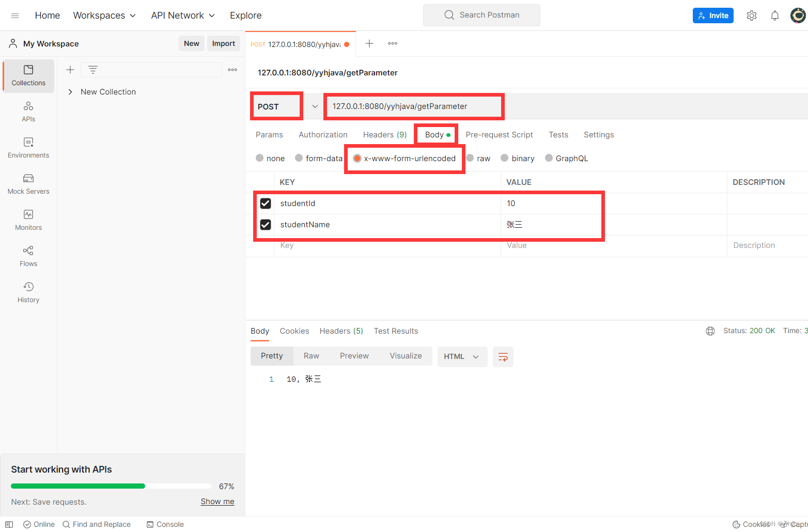The image size is (808, 532).
Task: Create a new collection with plus icon
Action: pyautogui.click(x=70, y=70)
